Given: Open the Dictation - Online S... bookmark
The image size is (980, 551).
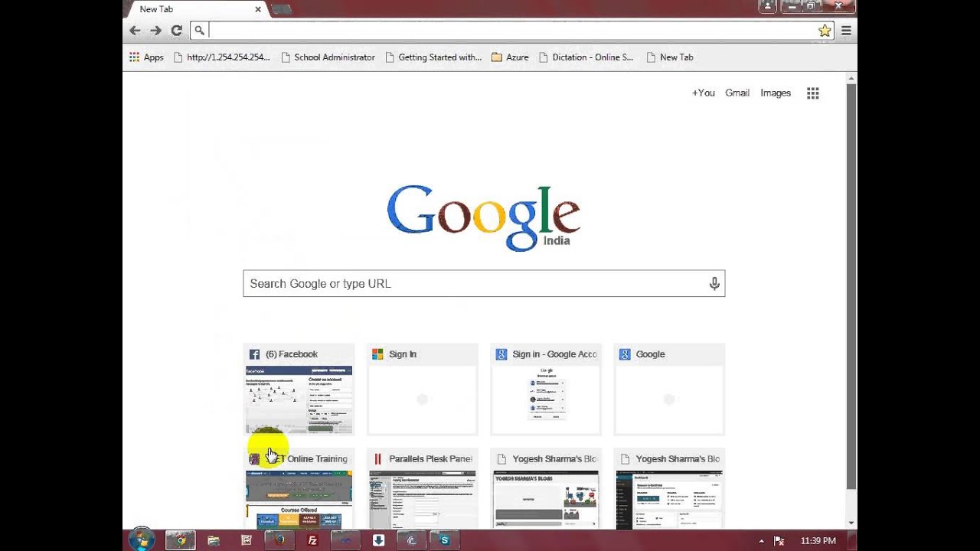Looking at the screenshot, I should tap(586, 57).
